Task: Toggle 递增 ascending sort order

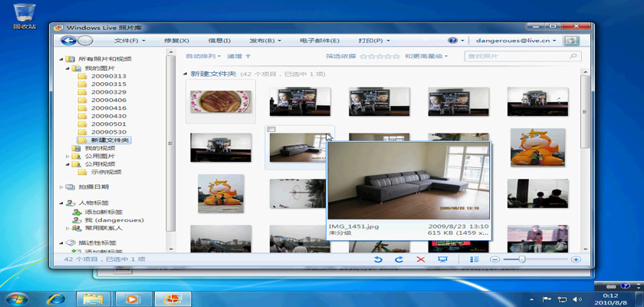Action: (x=238, y=56)
